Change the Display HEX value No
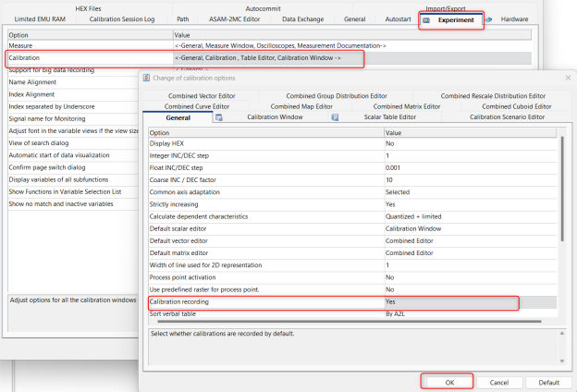The height and width of the screenshot is (392, 577). (471, 143)
